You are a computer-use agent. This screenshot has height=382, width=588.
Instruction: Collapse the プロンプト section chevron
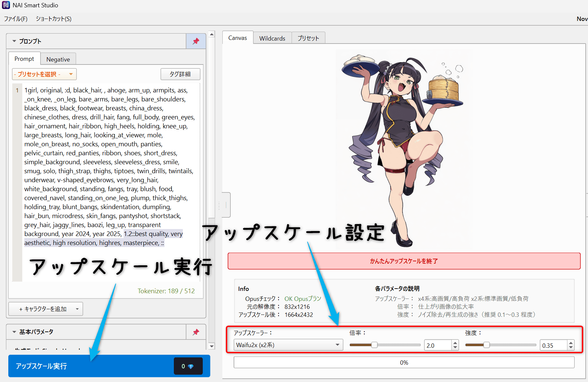(x=14, y=41)
